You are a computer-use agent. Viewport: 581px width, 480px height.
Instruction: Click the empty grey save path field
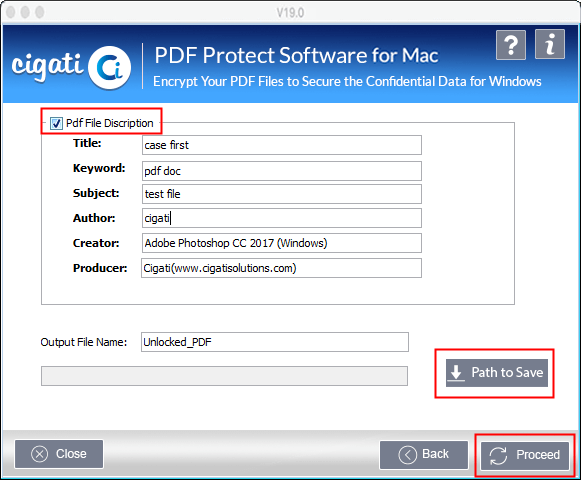coord(224,376)
